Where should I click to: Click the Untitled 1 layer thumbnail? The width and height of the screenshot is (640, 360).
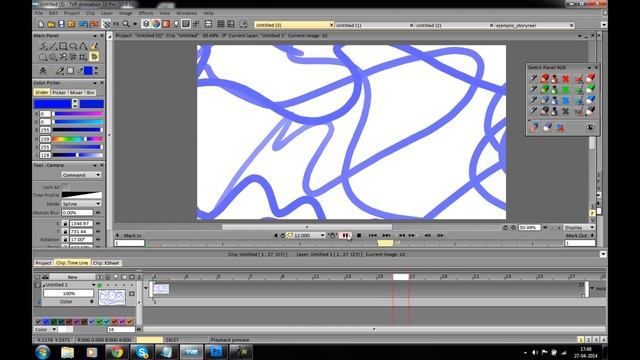point(112,297)
